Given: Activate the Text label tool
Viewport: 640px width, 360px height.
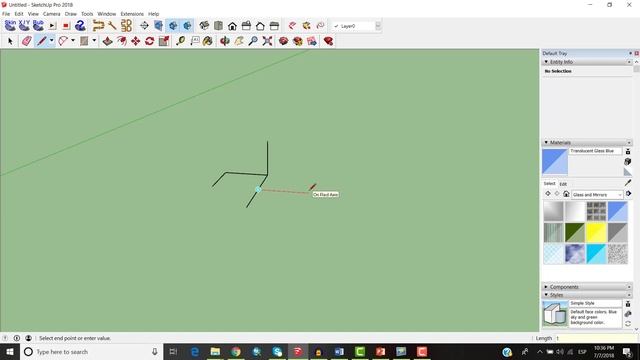Looking at the screenshot, I should (195, 41).
